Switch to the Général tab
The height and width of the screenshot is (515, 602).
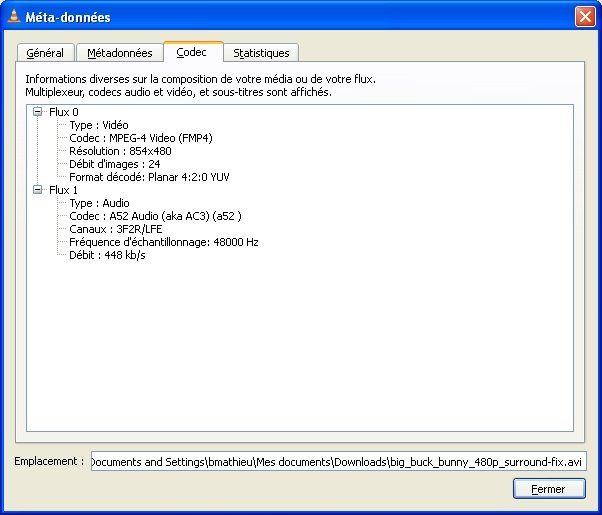(x=45, y=53)
